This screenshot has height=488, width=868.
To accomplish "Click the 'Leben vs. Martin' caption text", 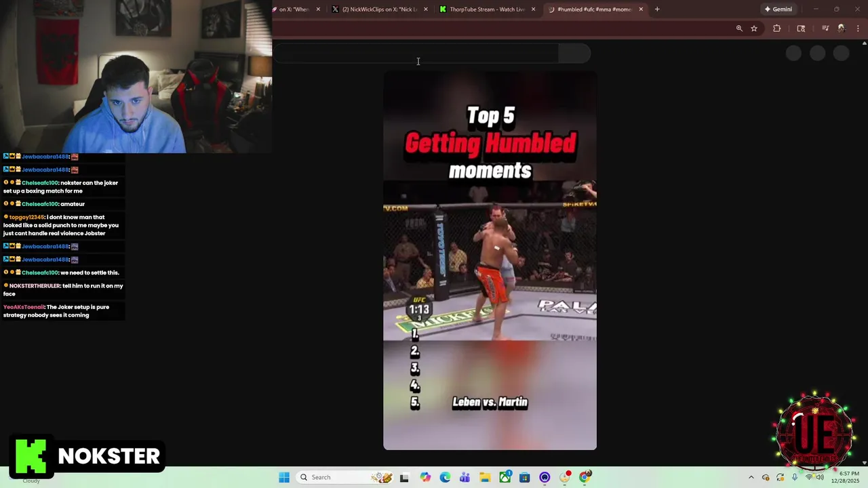I will [x=490, y=403].
